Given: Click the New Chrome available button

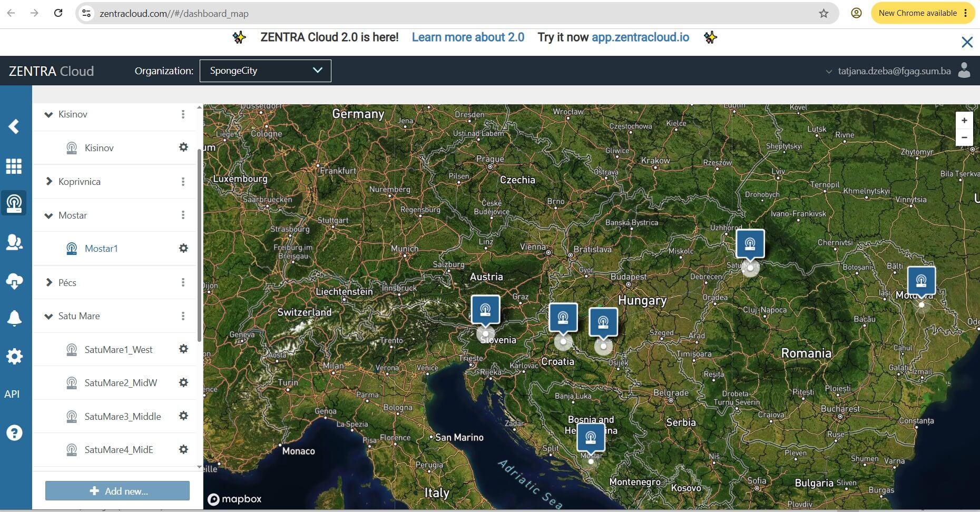Looking at the screenshot, I should click(923, 13).
